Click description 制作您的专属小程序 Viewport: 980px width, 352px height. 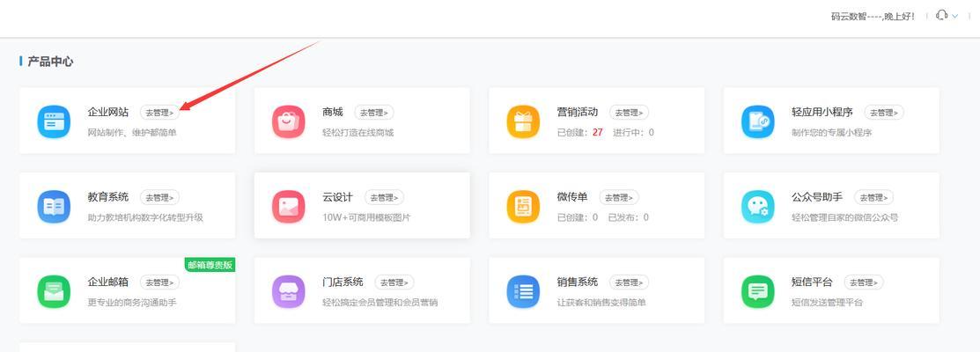point(832,132)
